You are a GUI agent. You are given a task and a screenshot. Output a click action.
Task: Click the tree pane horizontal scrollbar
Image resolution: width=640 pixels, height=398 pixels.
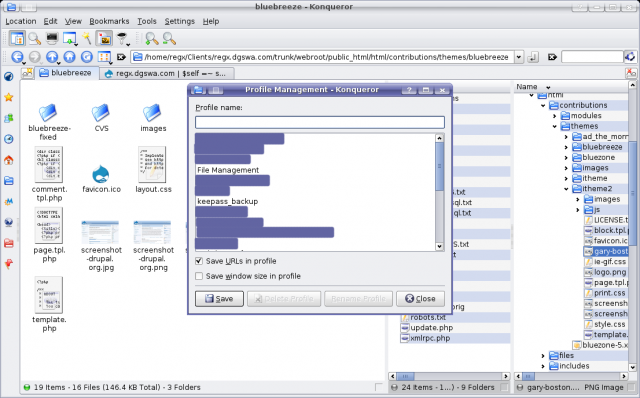coord(571,376)
